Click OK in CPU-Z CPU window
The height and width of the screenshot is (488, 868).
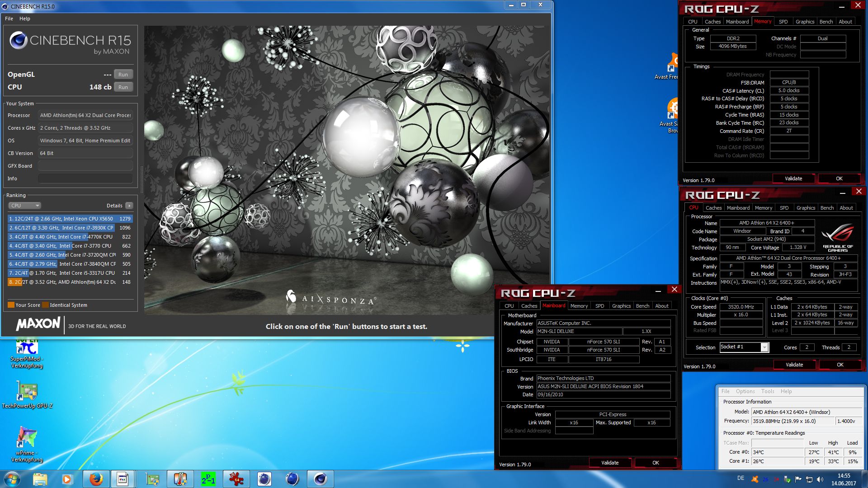[840, 365]
